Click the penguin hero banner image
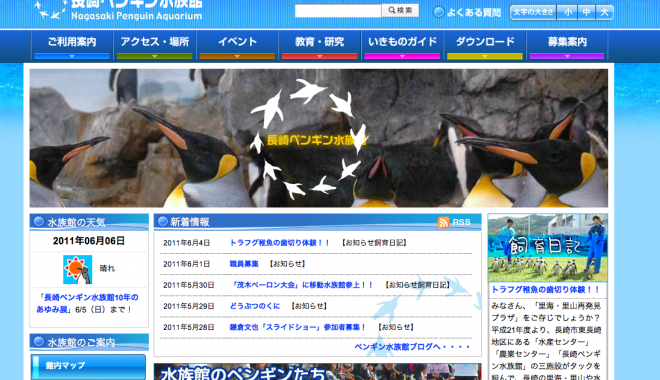Viewport: 660px width, 380px height. pos(319,138)
